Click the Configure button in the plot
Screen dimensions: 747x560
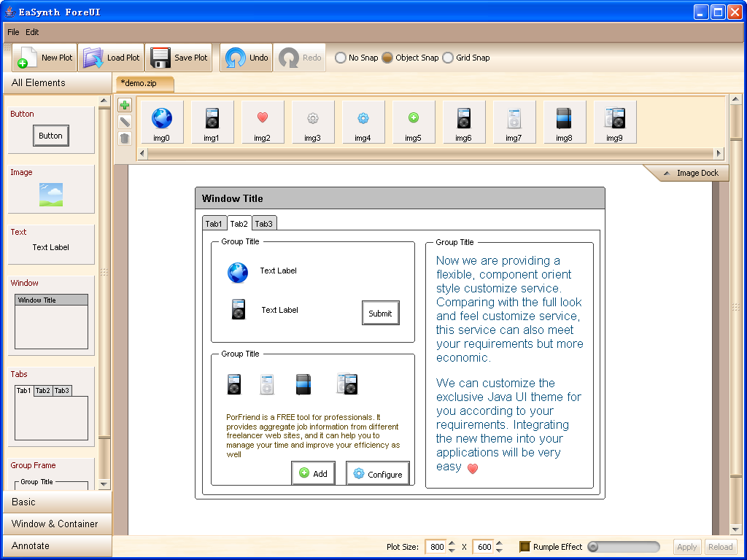pos(377,474)
